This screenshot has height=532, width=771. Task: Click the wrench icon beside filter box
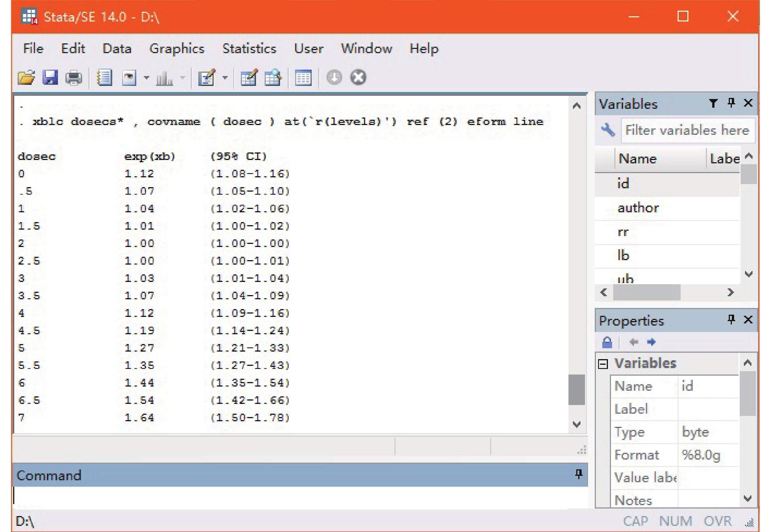click(x=608, y=130)
